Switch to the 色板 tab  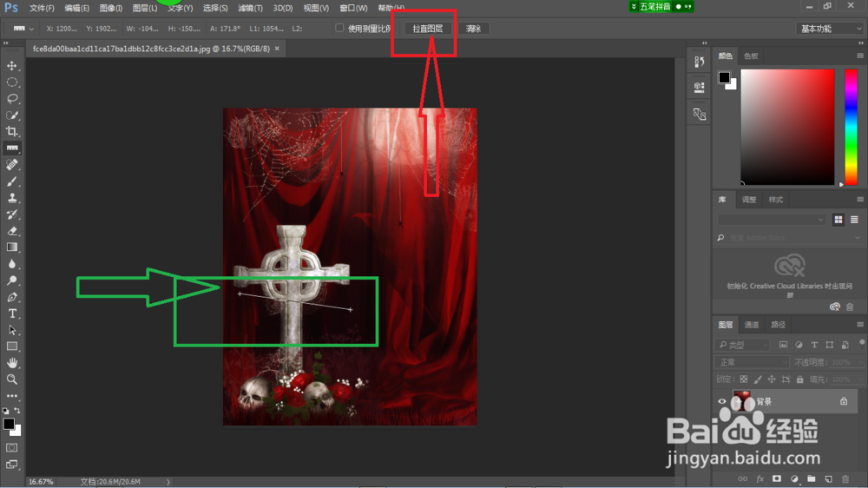point(751,56)
